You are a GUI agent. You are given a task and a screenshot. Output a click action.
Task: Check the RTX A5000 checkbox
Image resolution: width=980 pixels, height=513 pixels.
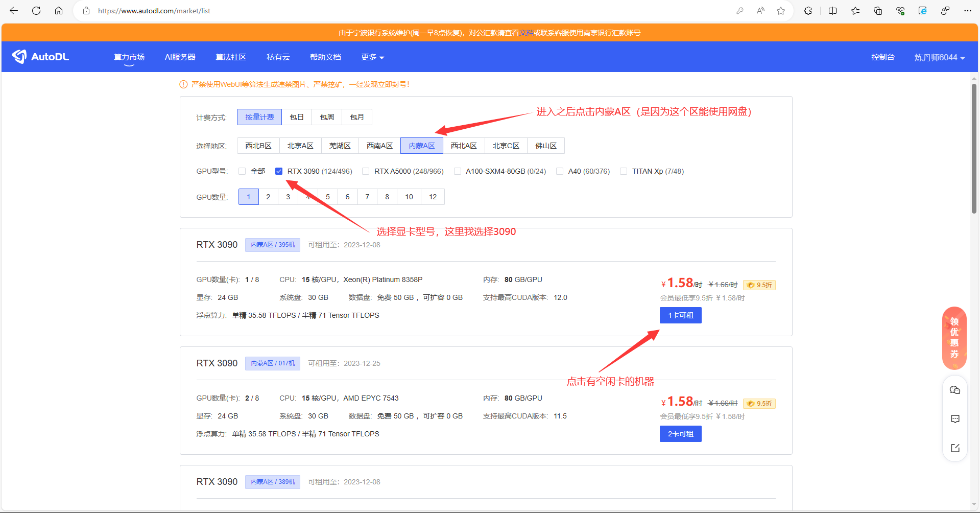point(366,171)
